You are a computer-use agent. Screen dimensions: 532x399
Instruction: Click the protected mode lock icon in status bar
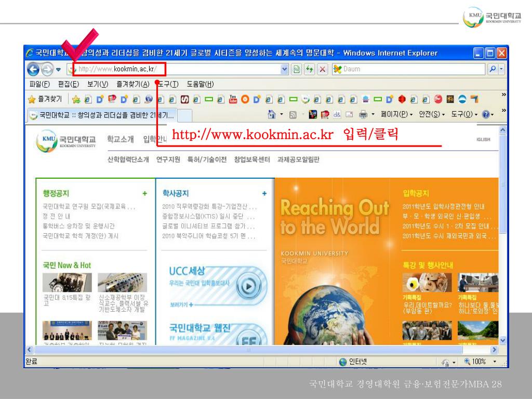click(x=445, y=362)
